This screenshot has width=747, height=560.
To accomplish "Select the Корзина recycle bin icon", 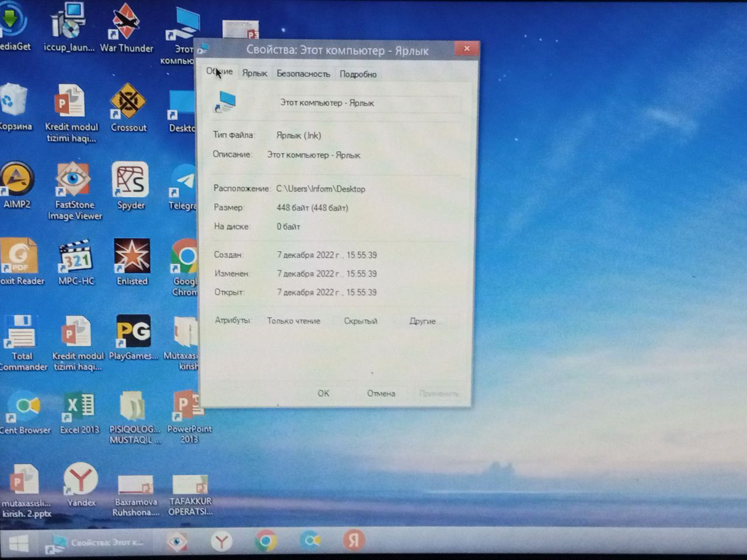I will [14, 108].
